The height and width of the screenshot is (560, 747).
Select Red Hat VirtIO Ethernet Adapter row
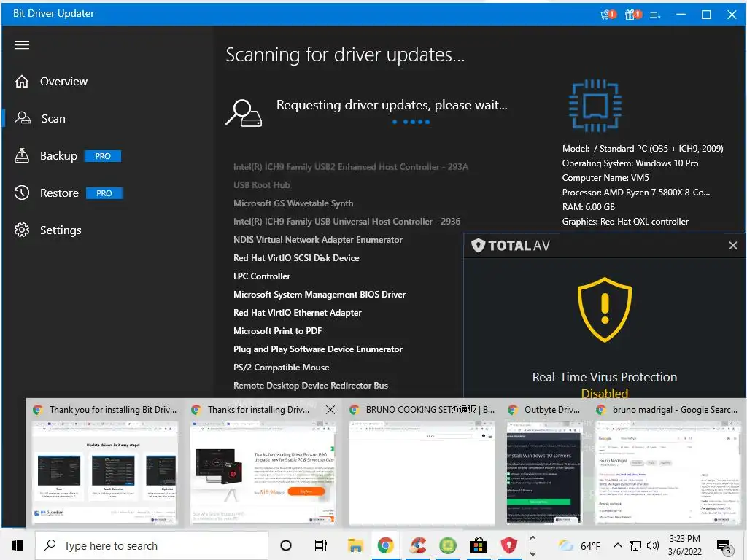tap(298, 313)
